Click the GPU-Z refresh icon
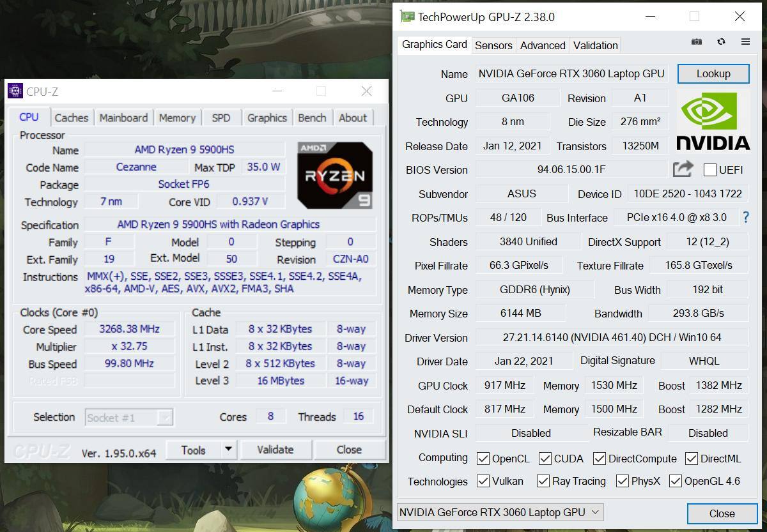 click(x=721, y=42)
